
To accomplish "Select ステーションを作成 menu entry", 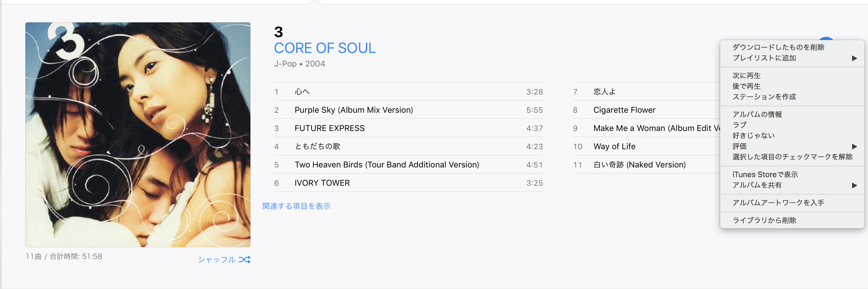I will (764, 97).
